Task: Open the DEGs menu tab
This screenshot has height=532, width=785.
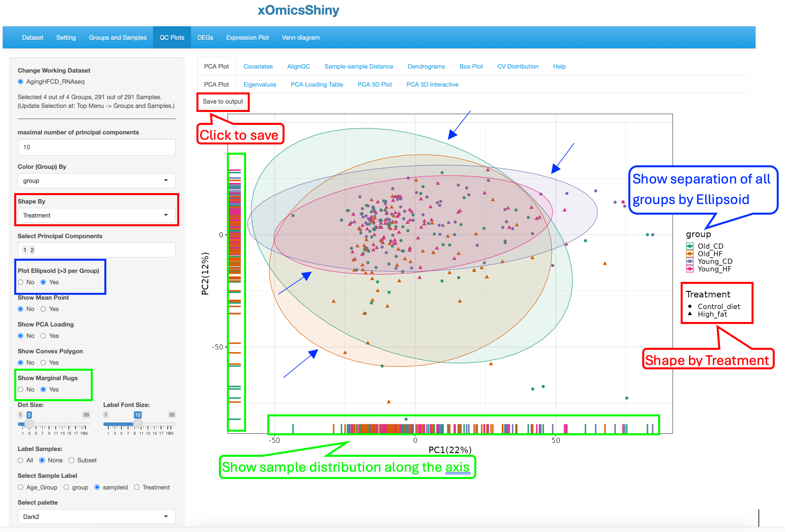Action: (205, 37)
